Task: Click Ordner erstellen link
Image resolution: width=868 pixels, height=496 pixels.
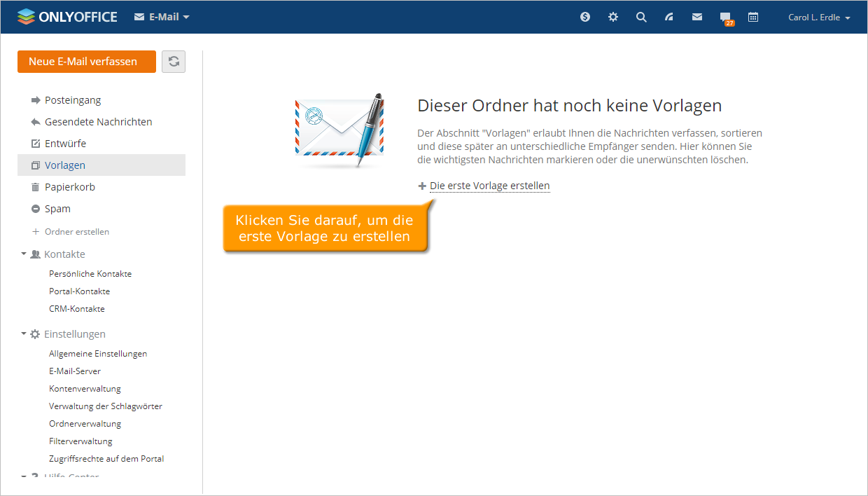Action: pos(77,232)
